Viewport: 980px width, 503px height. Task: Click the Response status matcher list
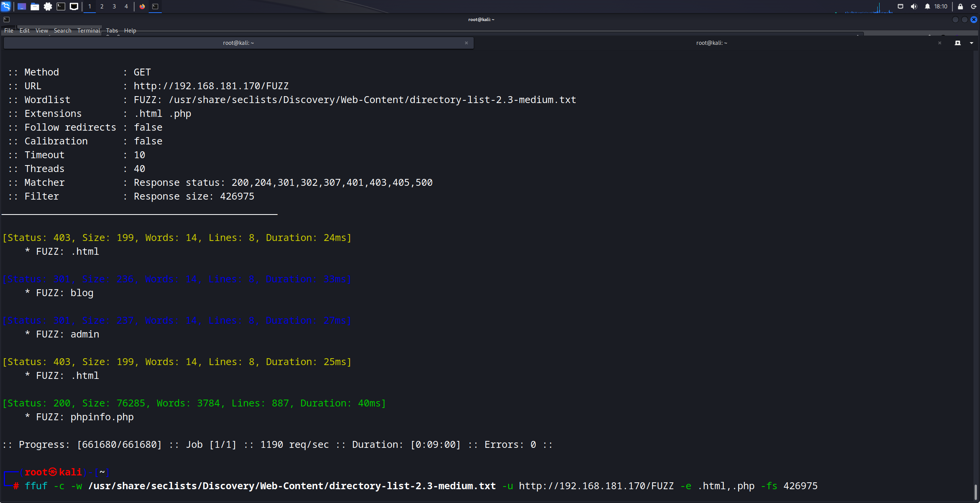point(332,182)
